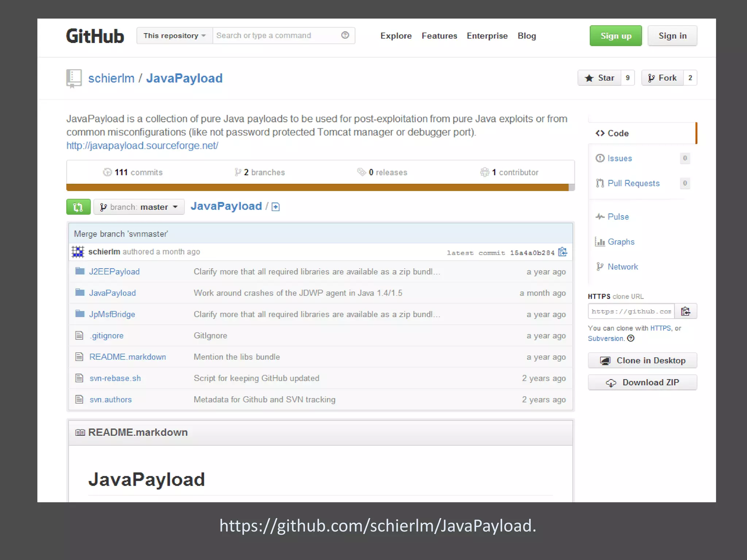View the forks count 2
This screenshot has height=560, width=747.
click(x=690, y=78)
